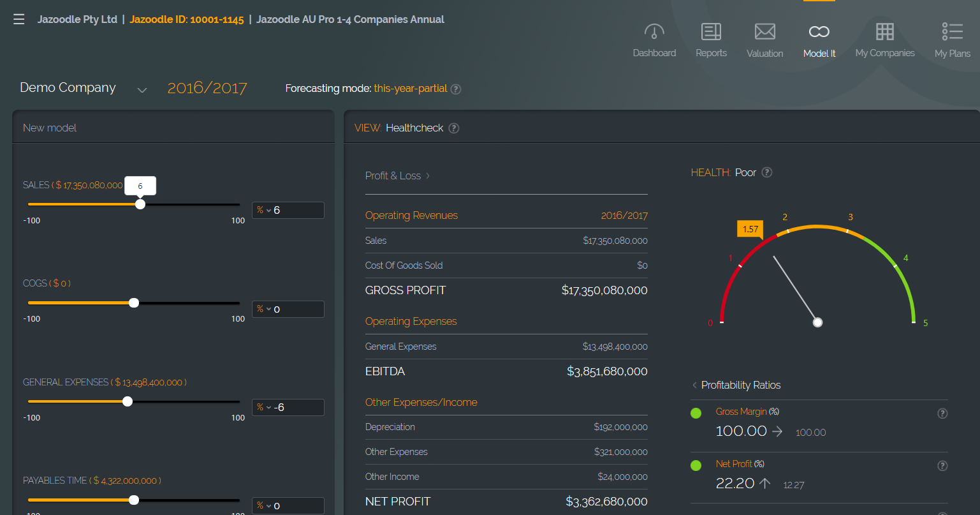
Task: Click the 1.57 health score marker
Action: 750,229
